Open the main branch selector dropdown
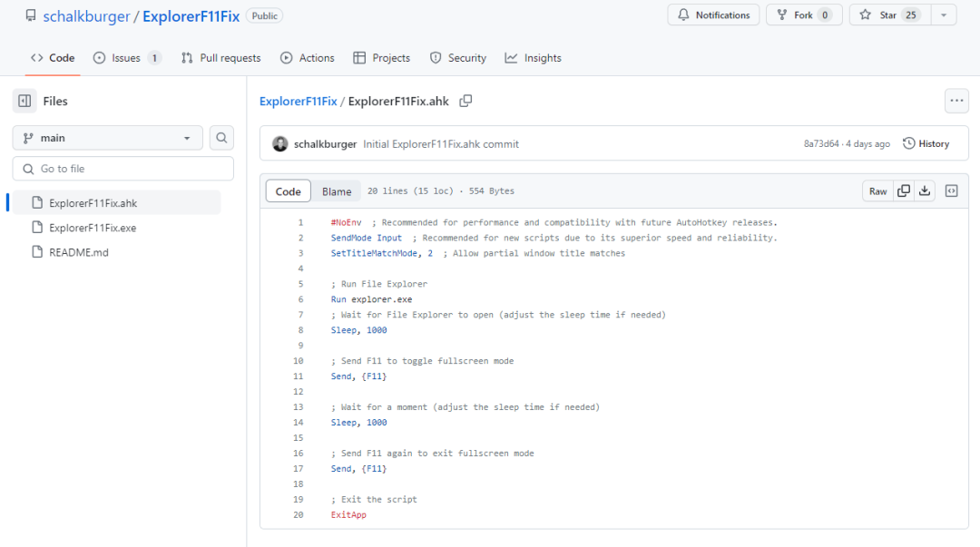Screen dimensions: 980x547 107,138
